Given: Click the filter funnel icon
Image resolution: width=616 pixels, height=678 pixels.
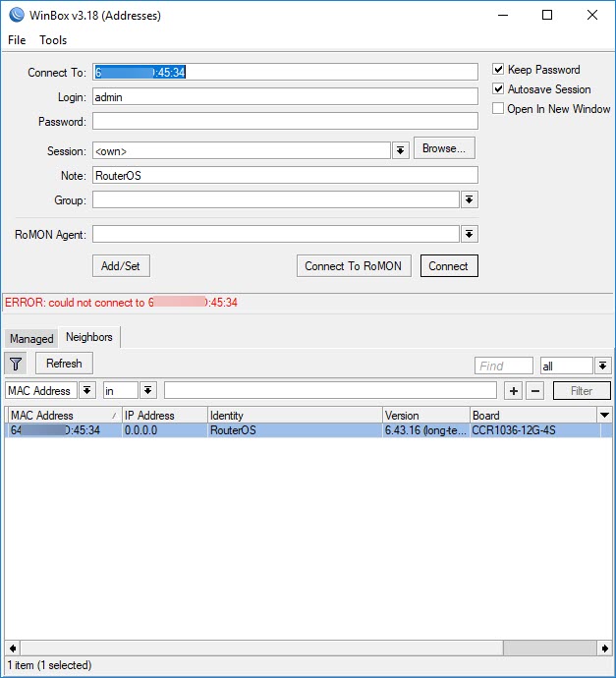Looking at the screenshot, I should click(x=16, y=364).
